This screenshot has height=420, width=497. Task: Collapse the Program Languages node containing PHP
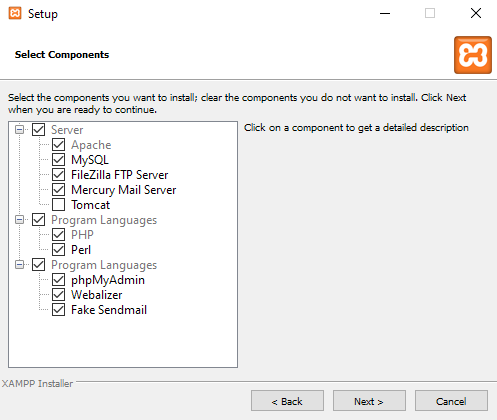(x=20, y=219)
